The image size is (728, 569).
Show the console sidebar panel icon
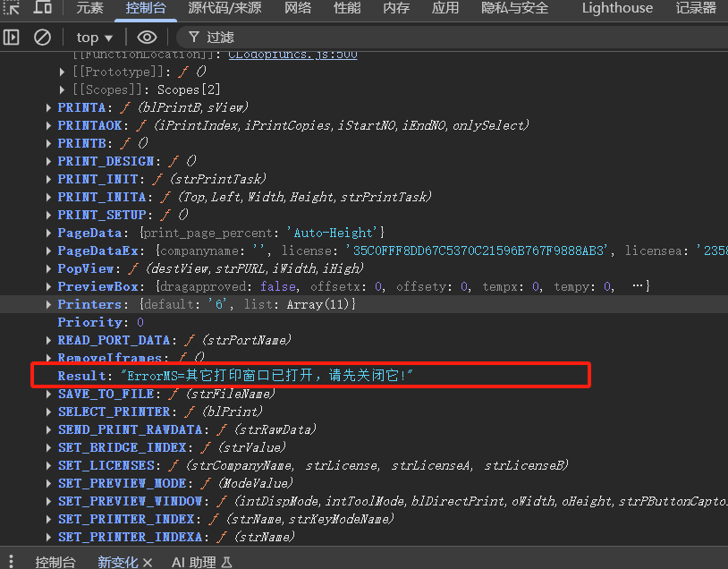pos(11,38)
